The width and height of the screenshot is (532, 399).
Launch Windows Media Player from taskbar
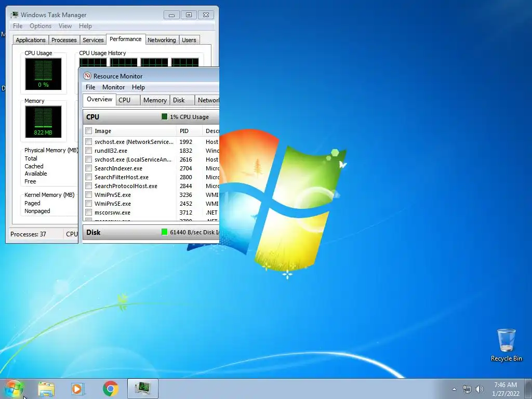(78, 389)
